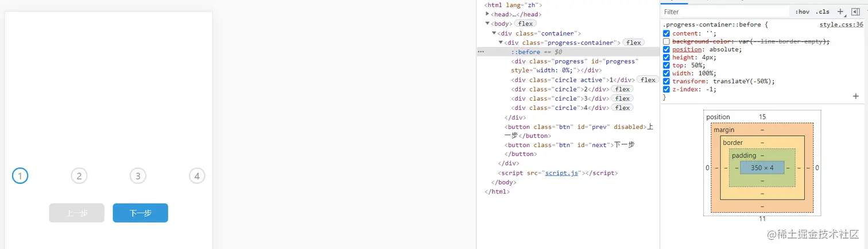Screen dimensions: 868x249
Task: Click step circle 2 in the progress bar
Action: 79,176
